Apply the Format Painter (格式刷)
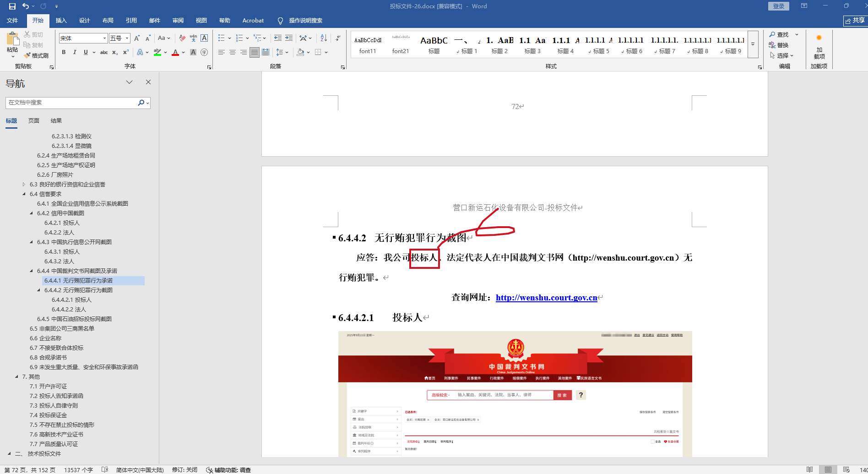Image resolution: width=868 pixels, height=474 pixels. click(37, 55)
